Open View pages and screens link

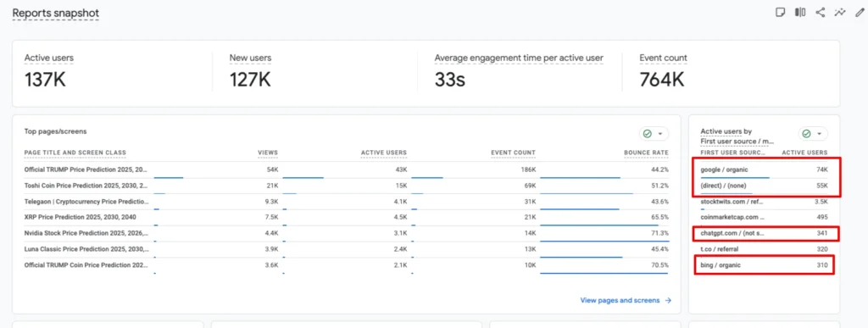(620, 300)
